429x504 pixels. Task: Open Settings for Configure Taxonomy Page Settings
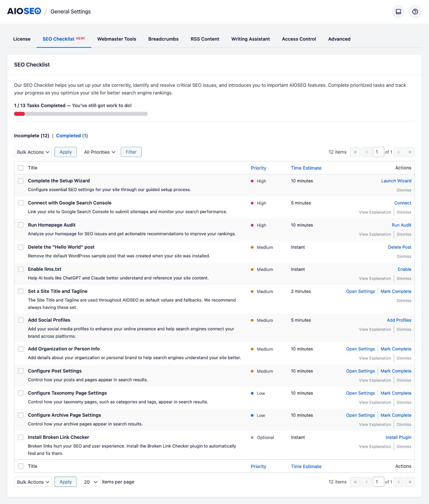360,393
